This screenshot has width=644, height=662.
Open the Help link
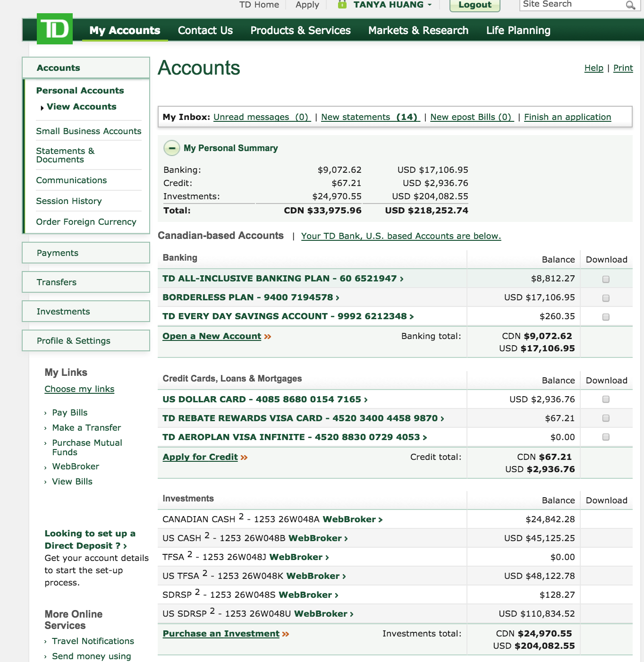point(593,68)
